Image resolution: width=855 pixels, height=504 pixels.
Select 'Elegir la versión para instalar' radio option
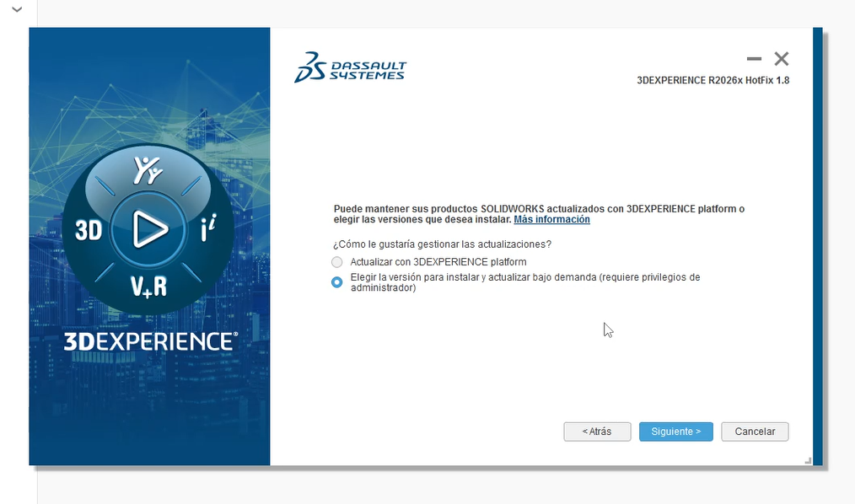point(337,282)
